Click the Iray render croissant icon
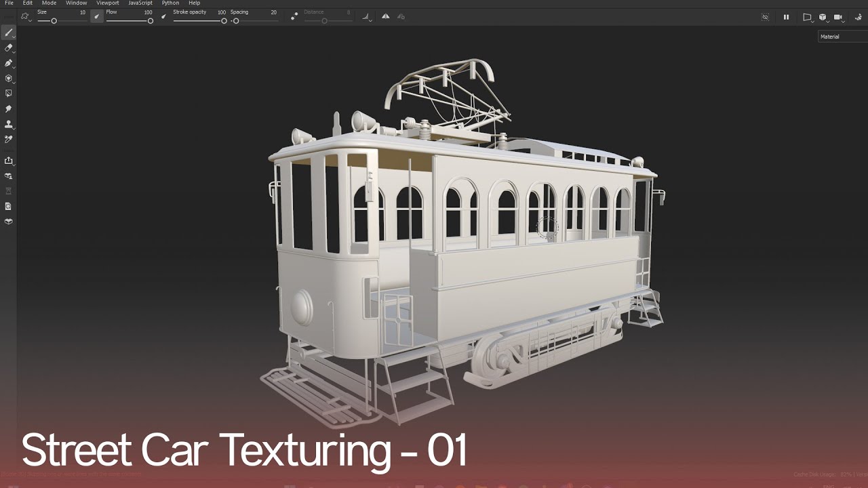Image resolution: width=868 pixels, height=488 pixels. point(857,17)
